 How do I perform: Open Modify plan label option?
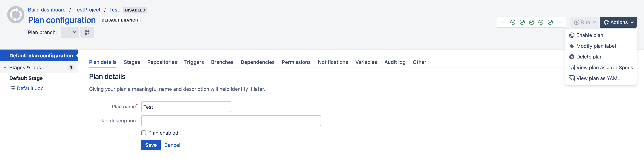pyautogui.click(x=596, y=46)
